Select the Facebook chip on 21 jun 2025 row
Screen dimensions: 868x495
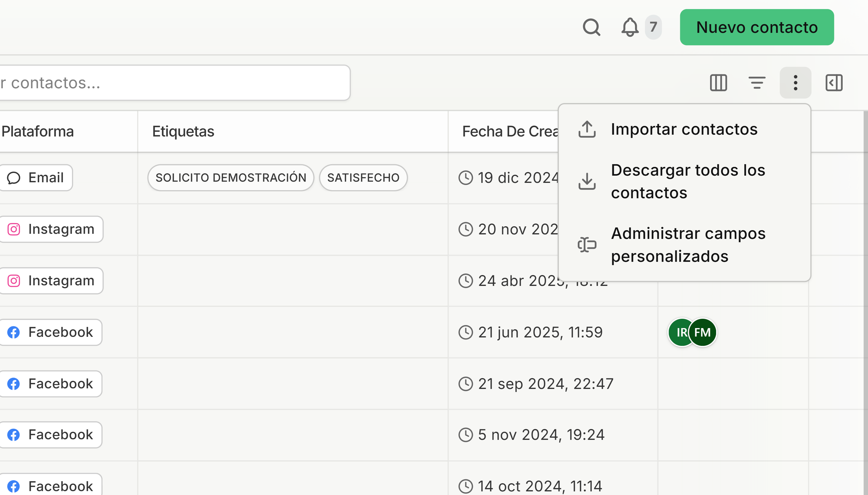[51, 332]
